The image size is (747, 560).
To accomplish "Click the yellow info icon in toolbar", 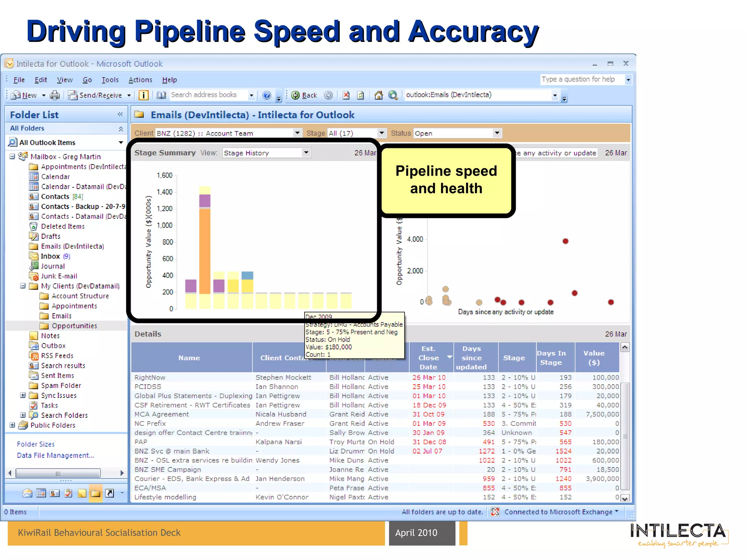I will coord(143,95).
